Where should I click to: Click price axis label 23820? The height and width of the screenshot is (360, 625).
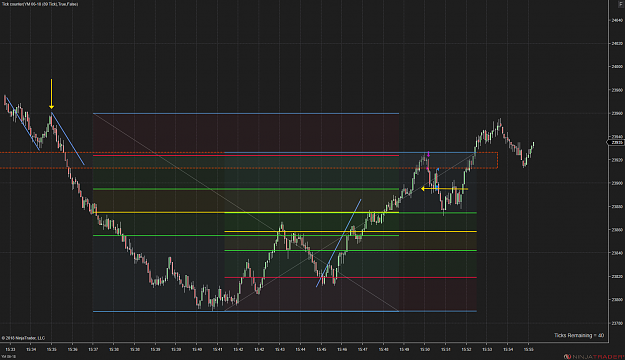(617, 277)
